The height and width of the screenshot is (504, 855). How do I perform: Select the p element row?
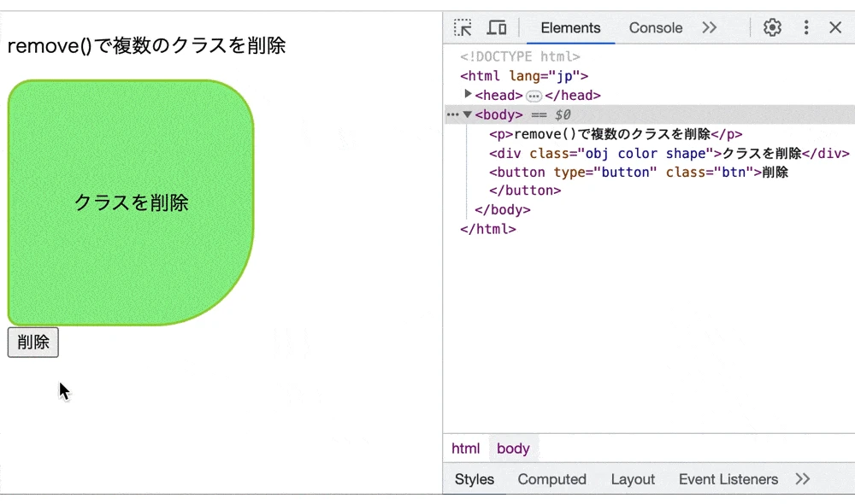point(616,134)
